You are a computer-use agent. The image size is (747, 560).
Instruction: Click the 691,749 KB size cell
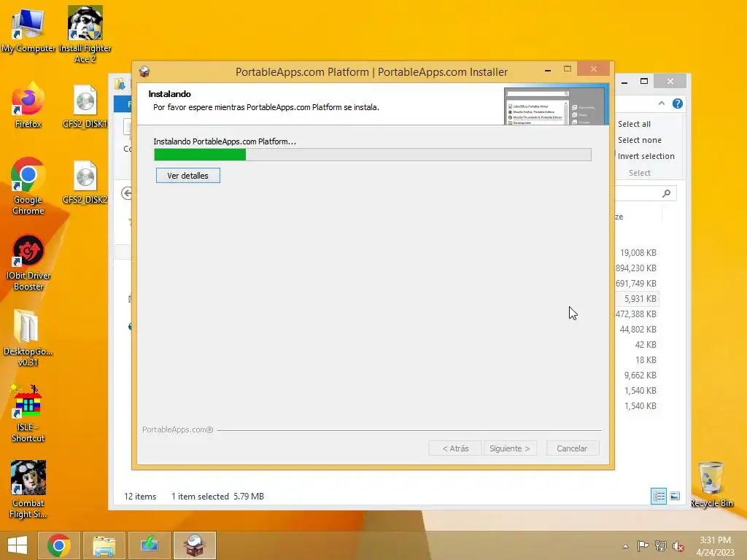click(636, 284)
